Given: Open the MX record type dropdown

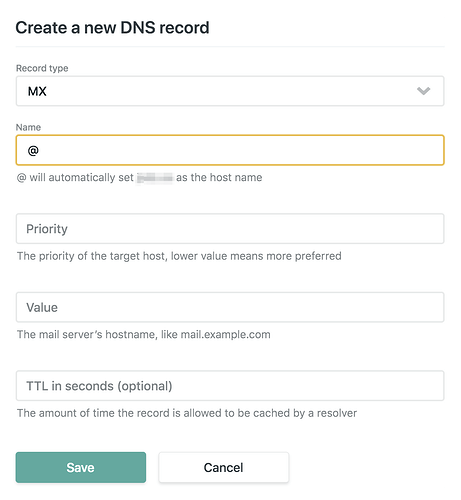Looking at the screenshot, I should pos(230,91).
